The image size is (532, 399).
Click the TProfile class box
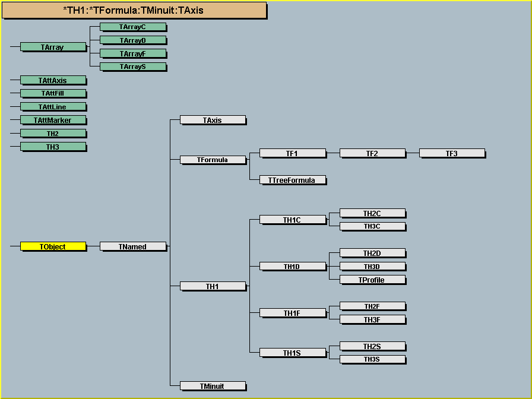pyautogui.click(x=372, y=280)
